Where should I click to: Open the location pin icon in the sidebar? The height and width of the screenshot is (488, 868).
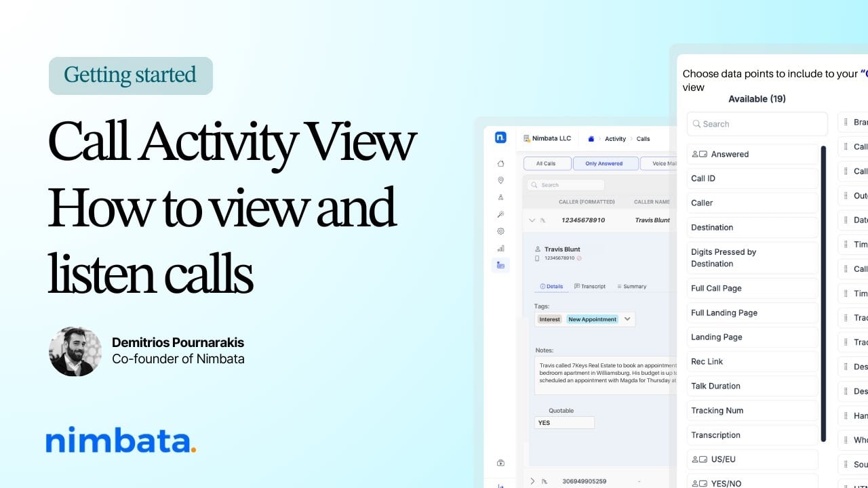click(x=500, y=180)
